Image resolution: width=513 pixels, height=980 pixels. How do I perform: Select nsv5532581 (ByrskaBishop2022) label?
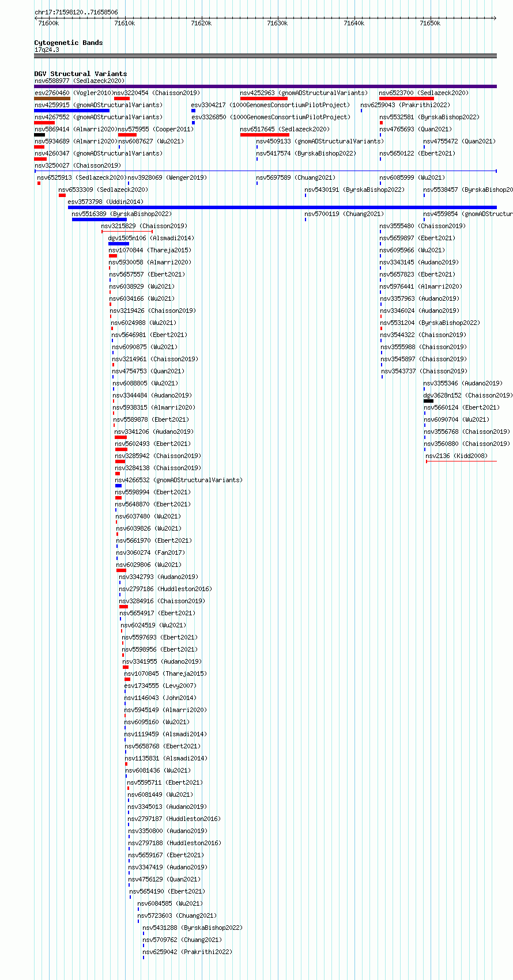(x=429, y=118)
